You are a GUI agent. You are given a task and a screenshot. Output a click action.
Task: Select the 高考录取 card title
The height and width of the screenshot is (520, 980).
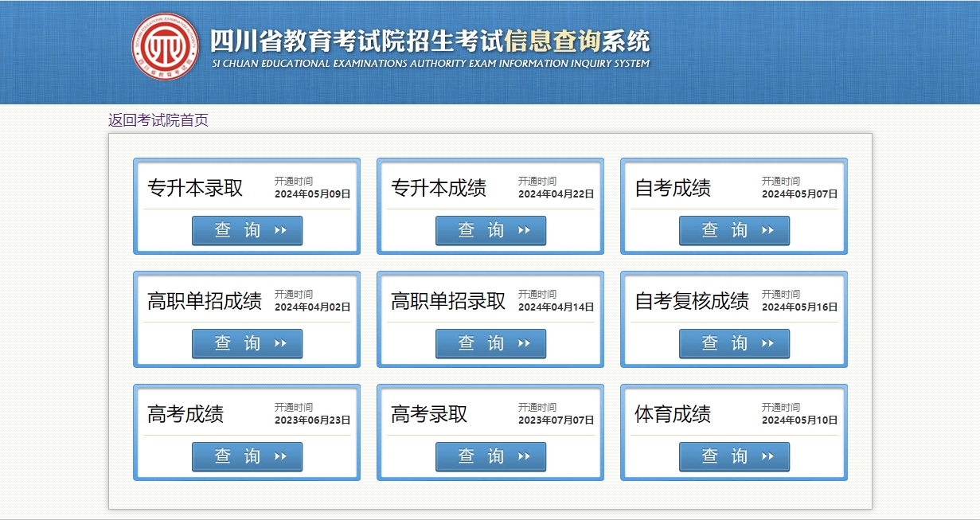[x=429, y=414]
